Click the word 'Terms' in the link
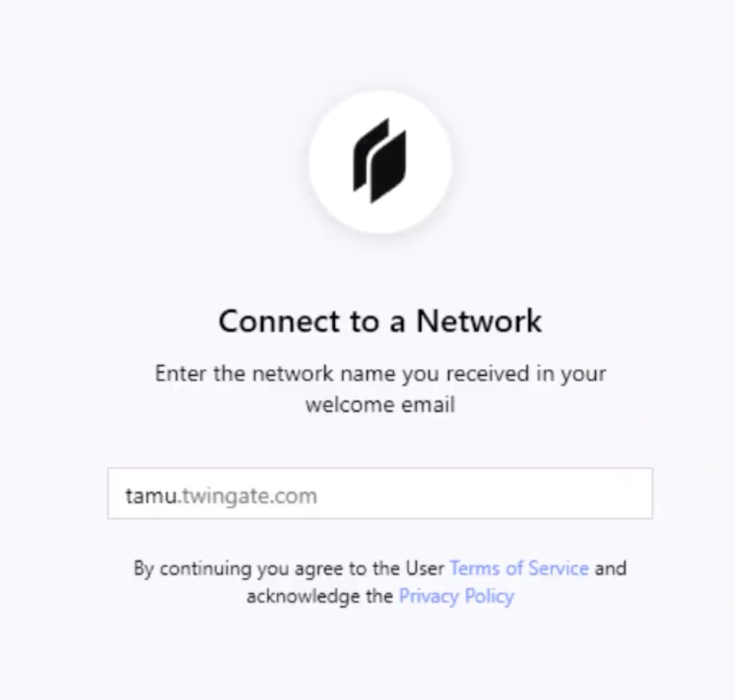Screen dimensions: 735x700 [475, 568]
